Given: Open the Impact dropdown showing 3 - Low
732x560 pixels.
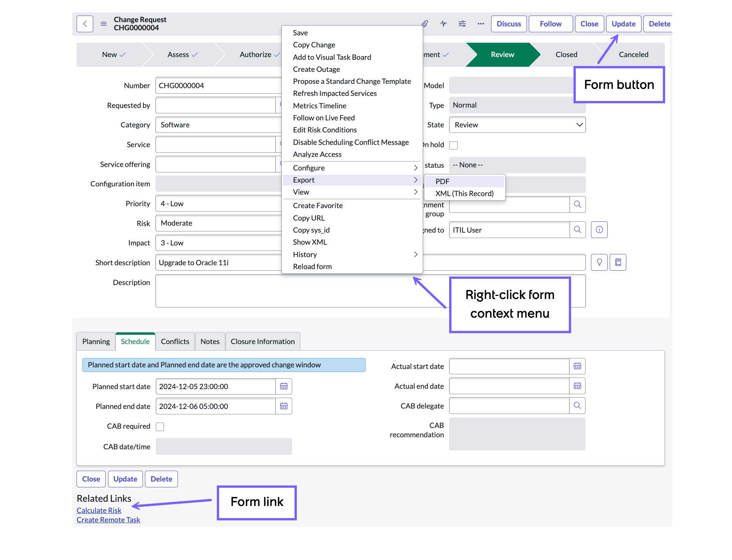Looking at the screenshot, I should pos(218,243).
